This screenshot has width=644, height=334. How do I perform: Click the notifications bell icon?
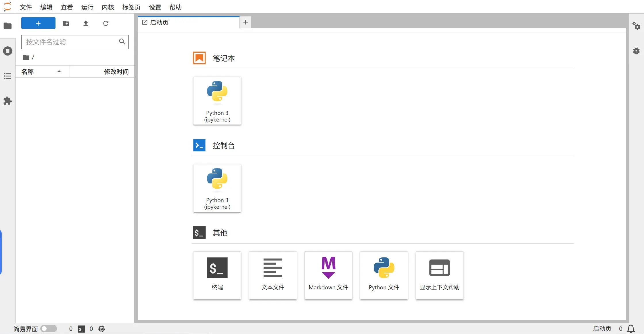coord(631,329)
